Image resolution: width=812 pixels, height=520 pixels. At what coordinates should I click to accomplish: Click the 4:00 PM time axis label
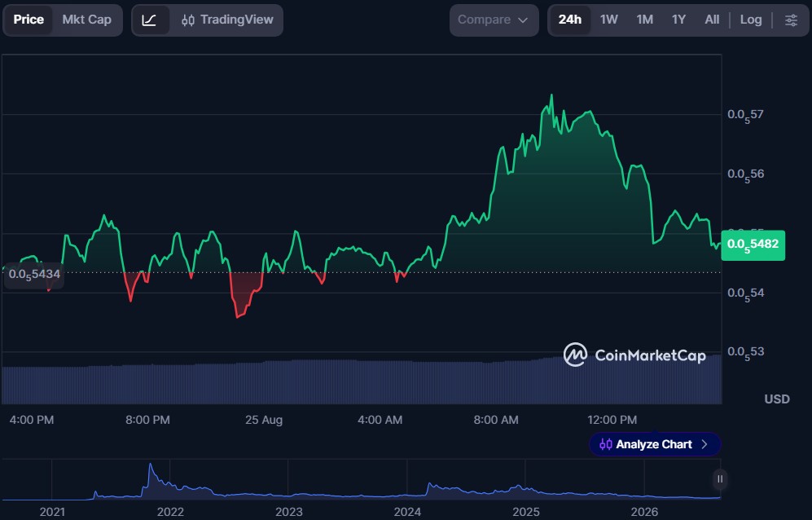click(x=32, y=420)
